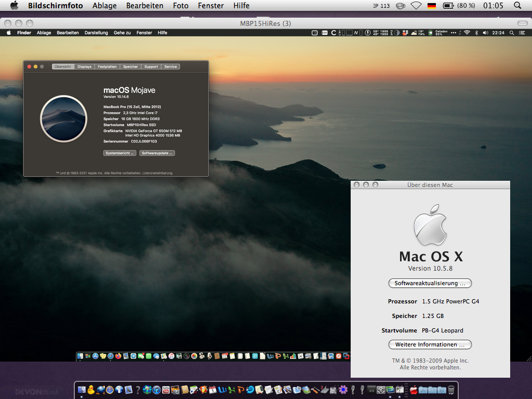This screenshot has height=399, width=532.
Task: Click the Mojave desert logo image
Action: (64, 119)
